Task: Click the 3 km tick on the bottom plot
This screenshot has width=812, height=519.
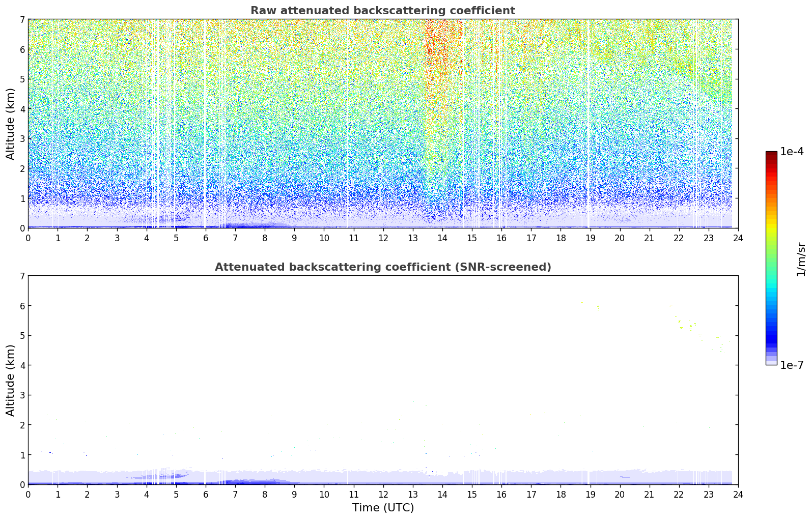Action: point(22,395)
